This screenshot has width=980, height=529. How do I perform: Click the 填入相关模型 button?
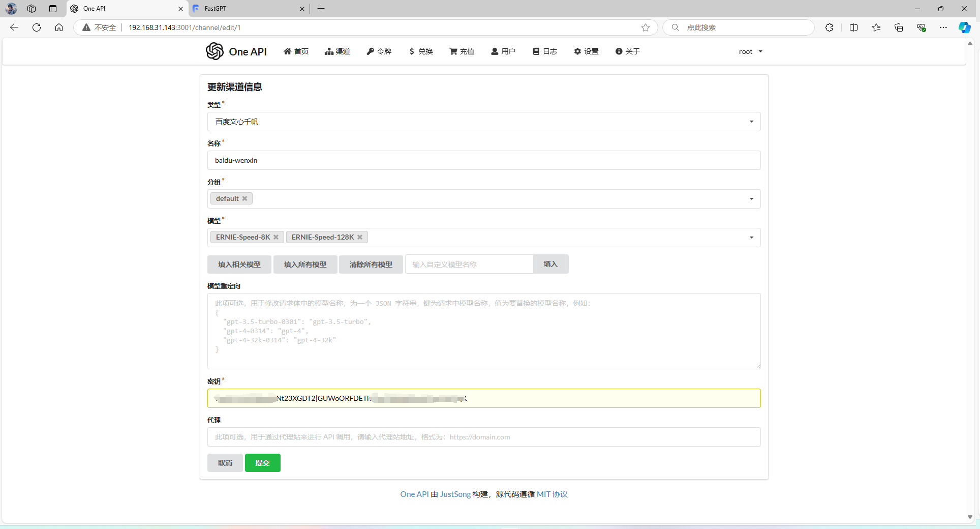[239, 264]
